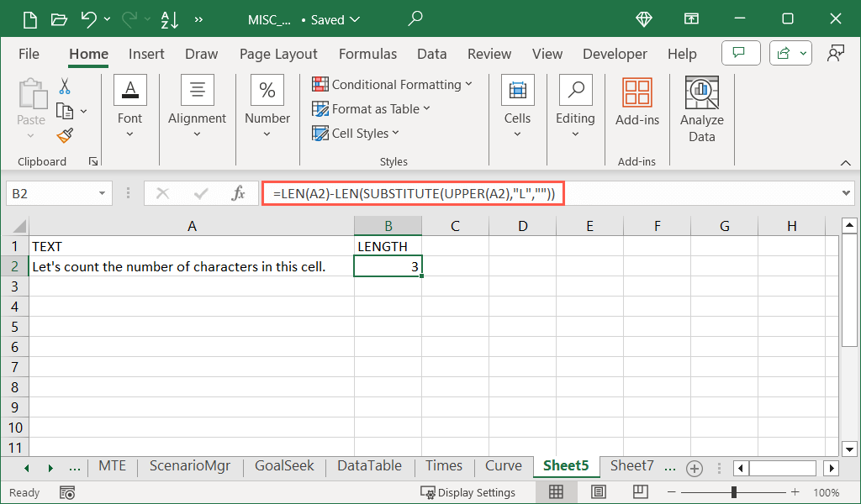Open the Search magnifier in title bar

[415, 18]
